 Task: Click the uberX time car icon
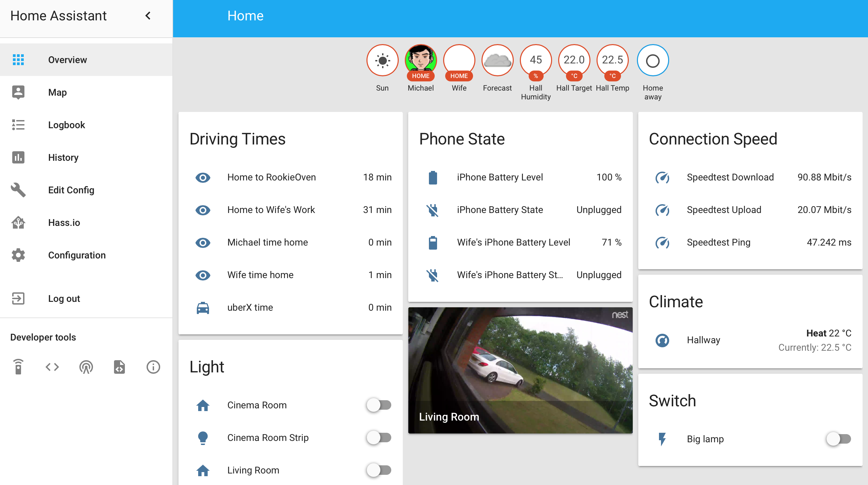203,308
